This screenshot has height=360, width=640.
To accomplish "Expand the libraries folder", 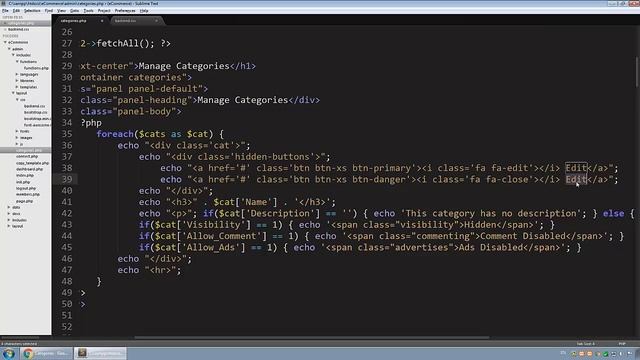I will 17,80.
